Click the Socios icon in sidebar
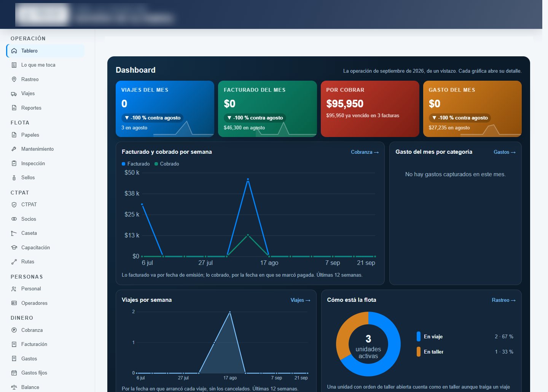Viewport: 548px width, 392px height. point(14,219)
